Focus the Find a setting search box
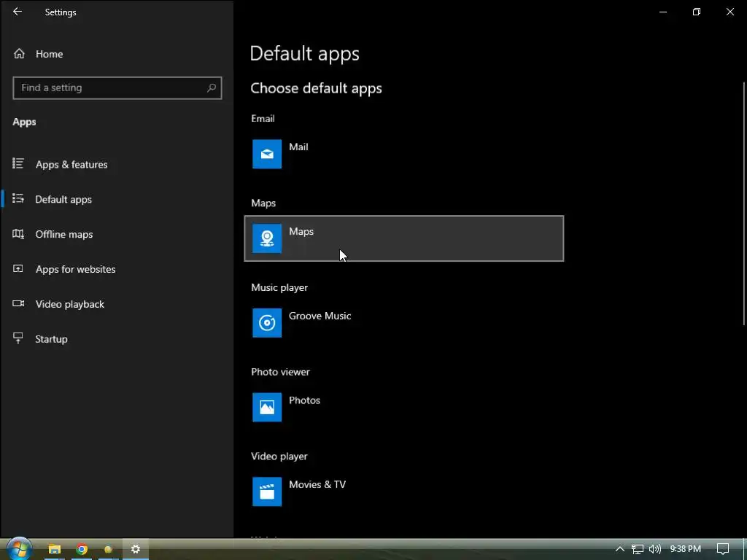 pyautogui.click(x=117, y=87)
